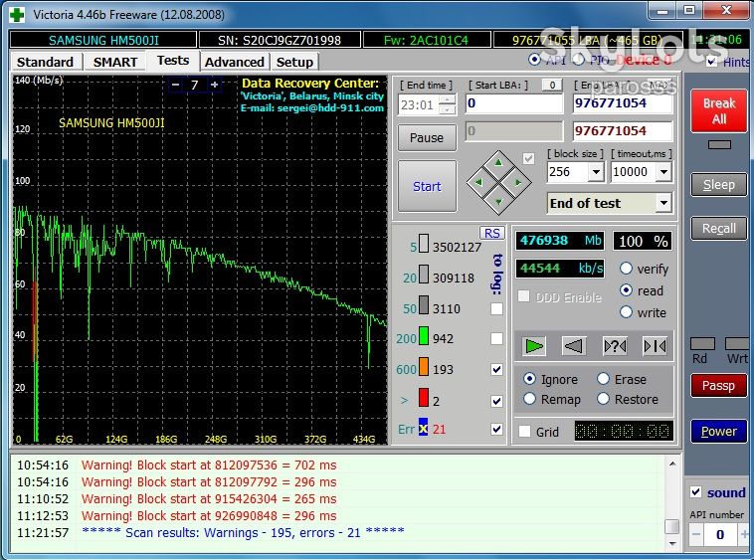
Task: Open the timeout ms dropdown
Action: point(663,172)
